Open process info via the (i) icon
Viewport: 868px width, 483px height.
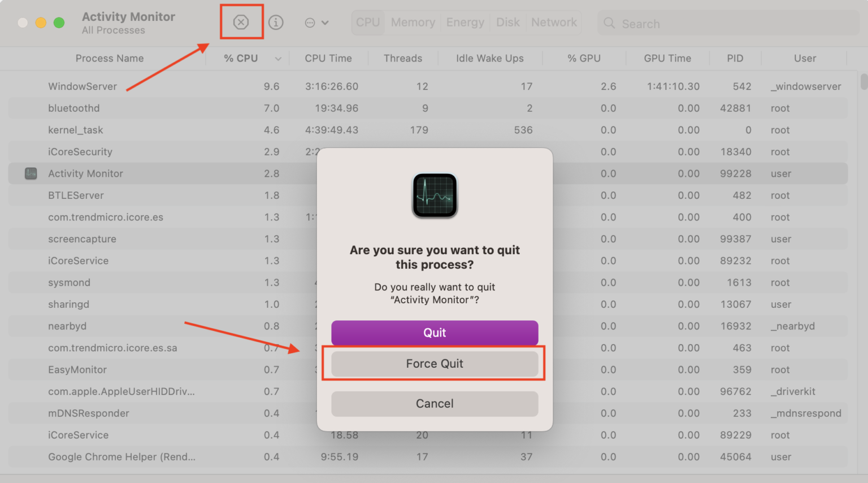[x=276, y=22]
